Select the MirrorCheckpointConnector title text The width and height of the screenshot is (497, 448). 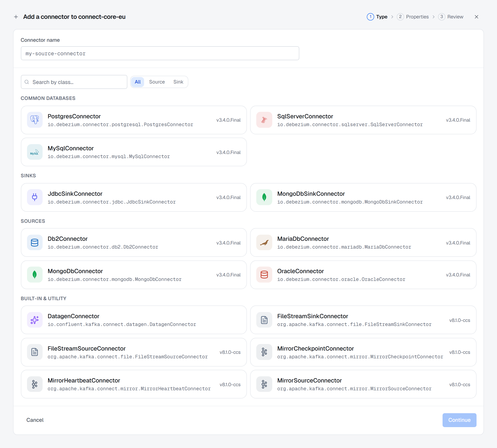tap(315, 348)
